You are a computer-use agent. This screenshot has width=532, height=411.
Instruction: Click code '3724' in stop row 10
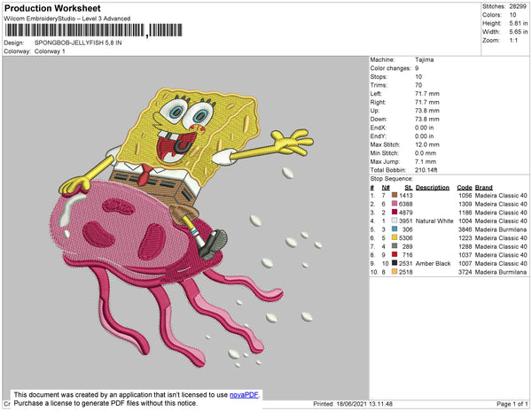pos(465,272)
